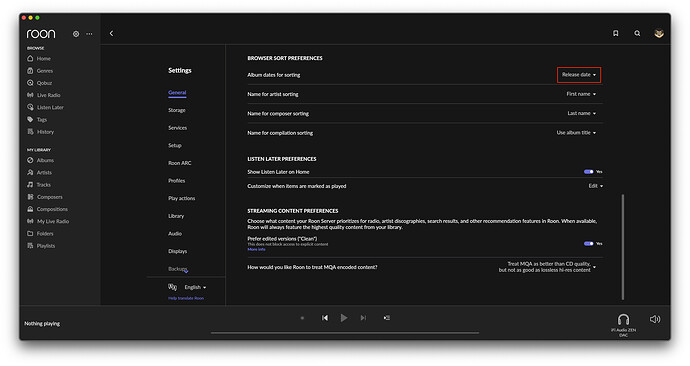Select the Profiles settings tab
The image size is (690, 366).
pos(176,181)
